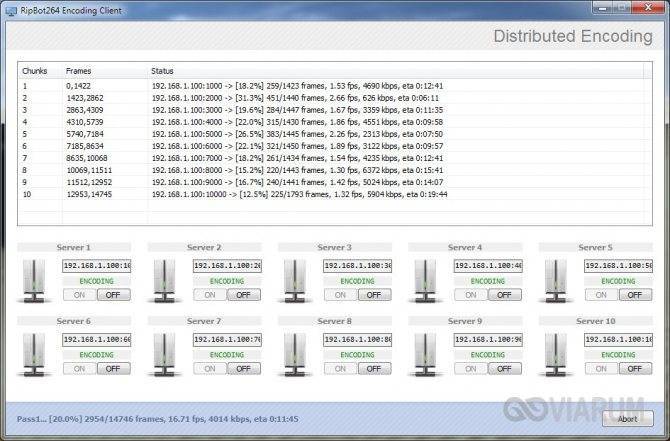Turn OFF Server 1

click(114, 295)
